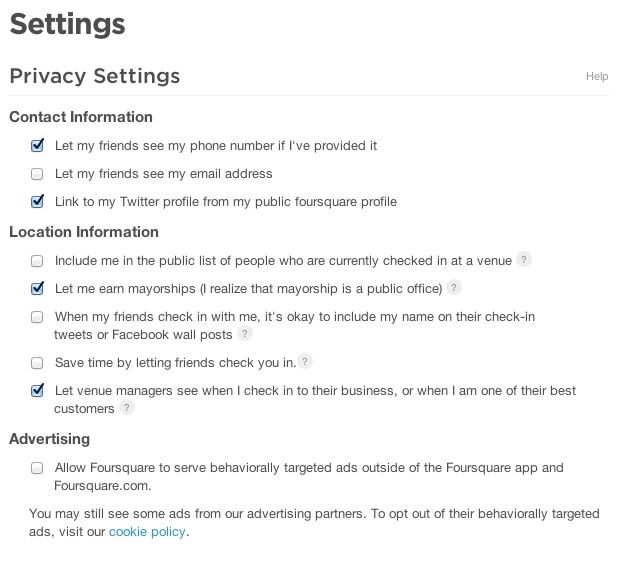The width and height of the screenshot is (618, 582).
Task: Allow behaviorally targeted ads checkbox
Action: click(x=37, y=468)
